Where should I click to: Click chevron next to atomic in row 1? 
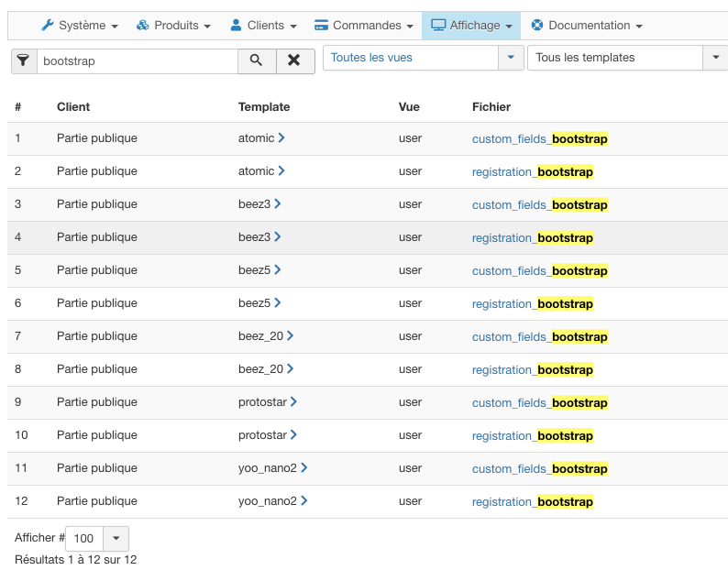click(281, 138)
